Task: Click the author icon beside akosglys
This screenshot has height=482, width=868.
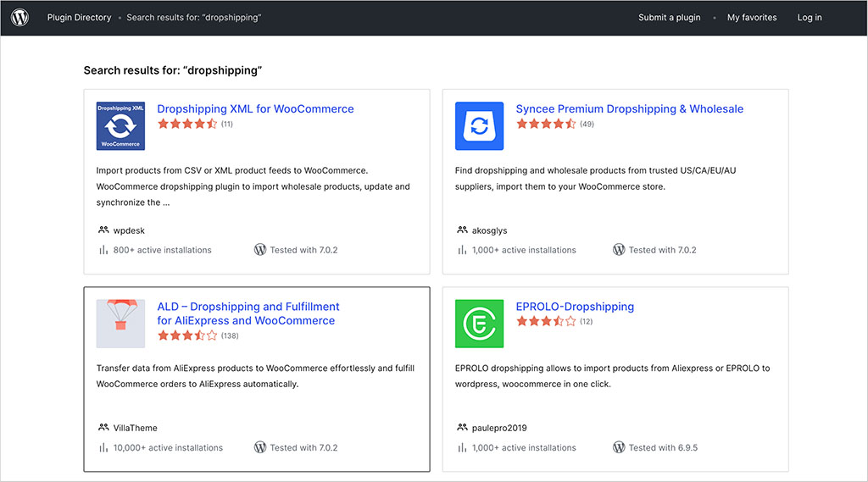Action: coord(462,230)
